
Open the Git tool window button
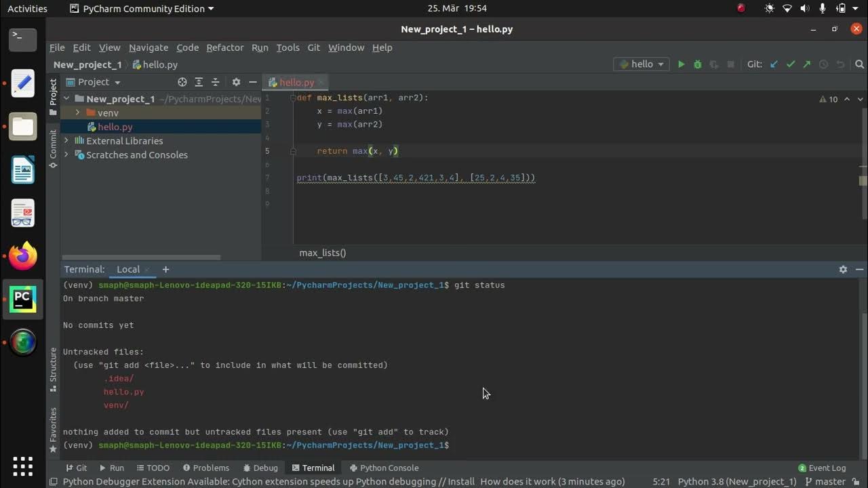point(76,468)
